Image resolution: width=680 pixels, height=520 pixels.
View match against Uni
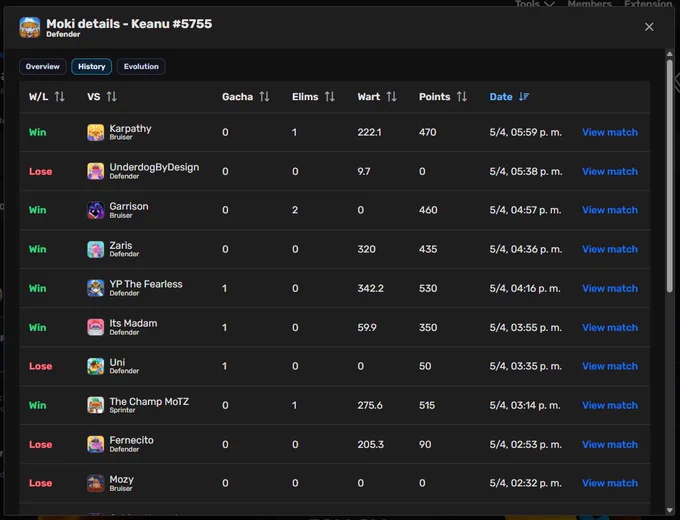(x=610, y=366)
